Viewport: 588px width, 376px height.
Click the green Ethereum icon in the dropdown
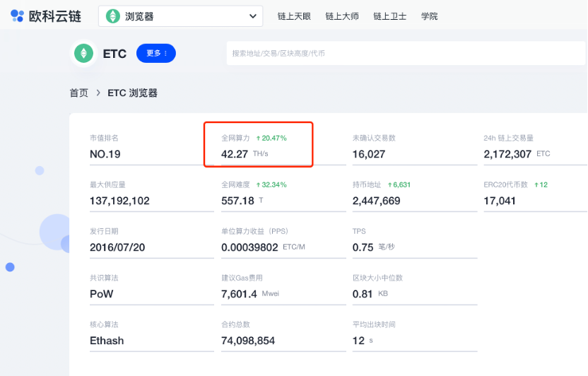coord(113,16)
